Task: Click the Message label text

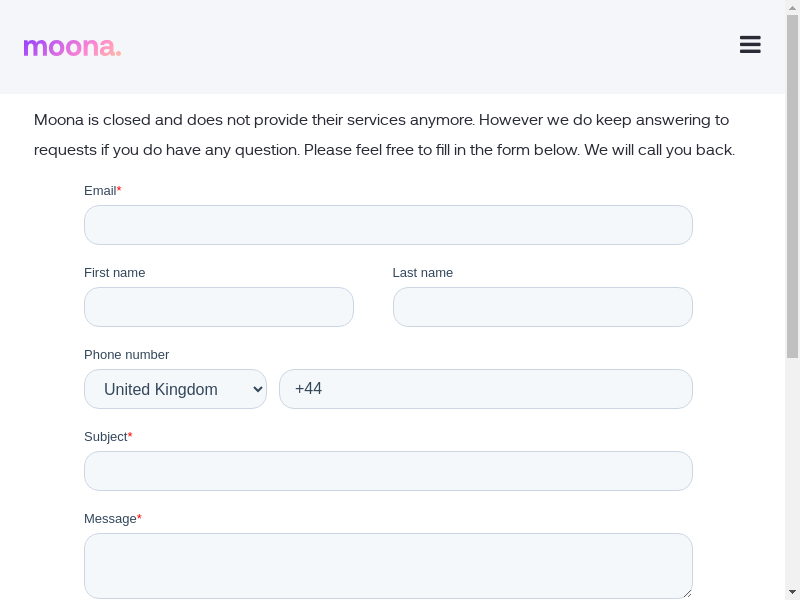Action: [x=110, y=518]
